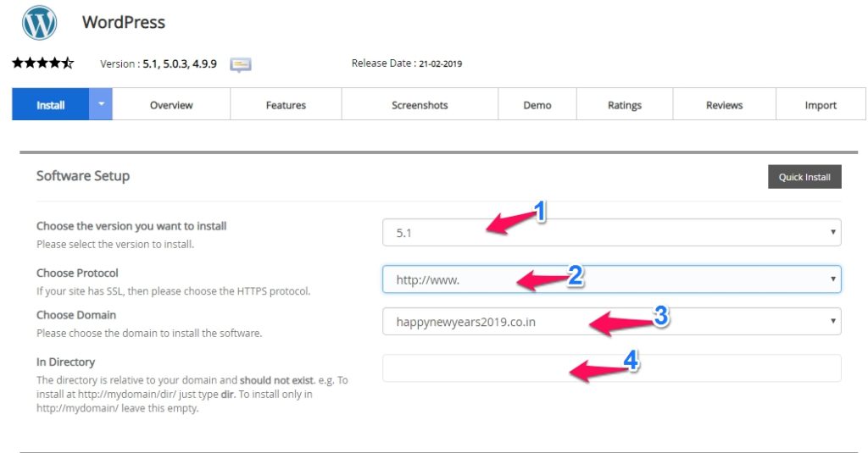Go to the Import tab
Screen dimensions: 868x453
(x=821, y=104)
